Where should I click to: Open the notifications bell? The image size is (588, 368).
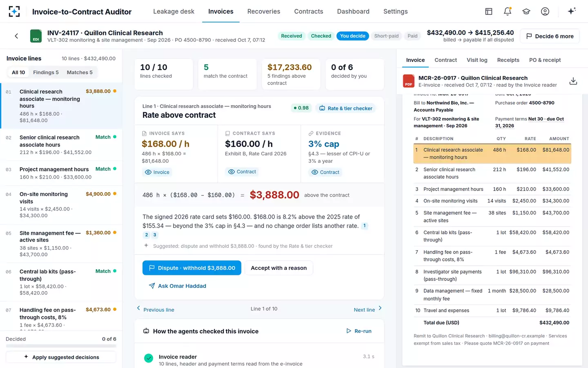pyautogui.click(x=508, y=11)
